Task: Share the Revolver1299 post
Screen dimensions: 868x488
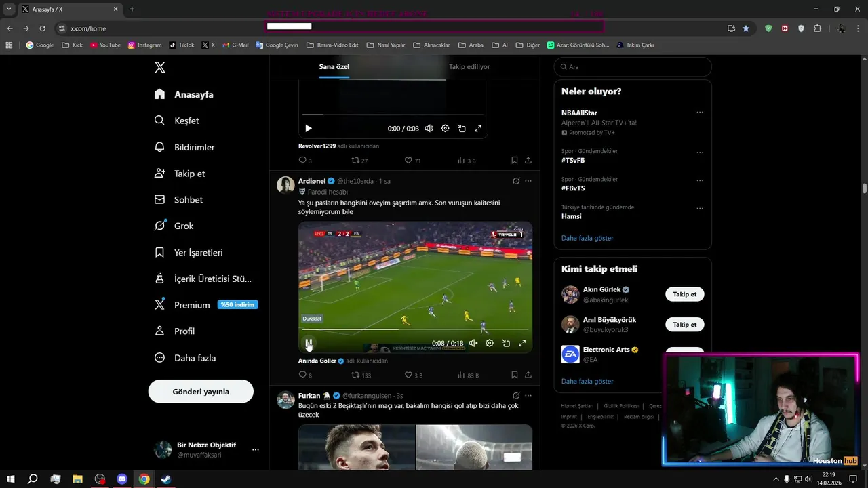Action: (x=528, y=161)
